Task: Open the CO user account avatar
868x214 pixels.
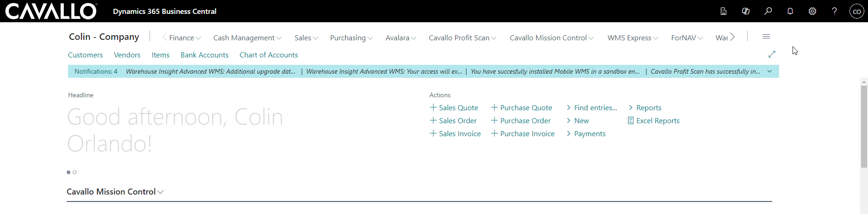Action: 856,11
